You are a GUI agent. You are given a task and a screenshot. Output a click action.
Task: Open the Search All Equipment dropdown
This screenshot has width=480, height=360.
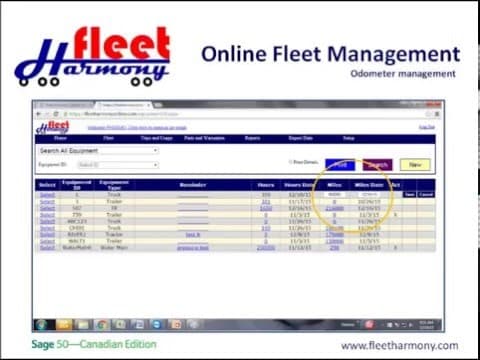tap(99, 151)
